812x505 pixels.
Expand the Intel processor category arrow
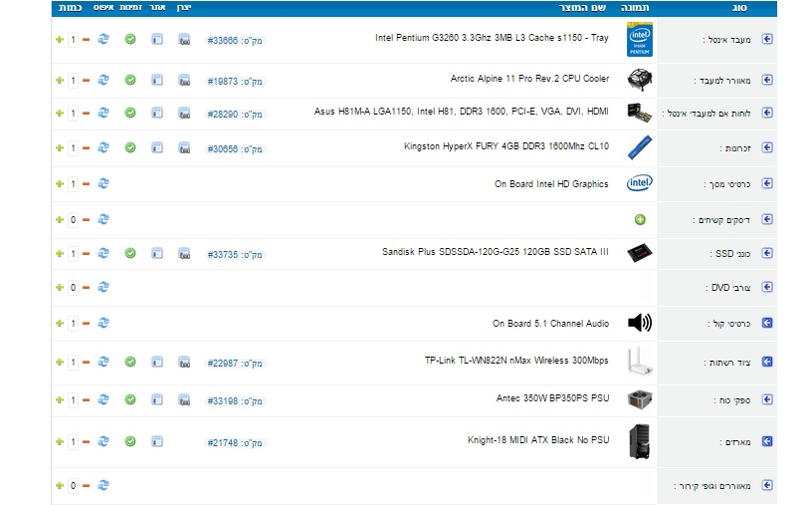767,40
